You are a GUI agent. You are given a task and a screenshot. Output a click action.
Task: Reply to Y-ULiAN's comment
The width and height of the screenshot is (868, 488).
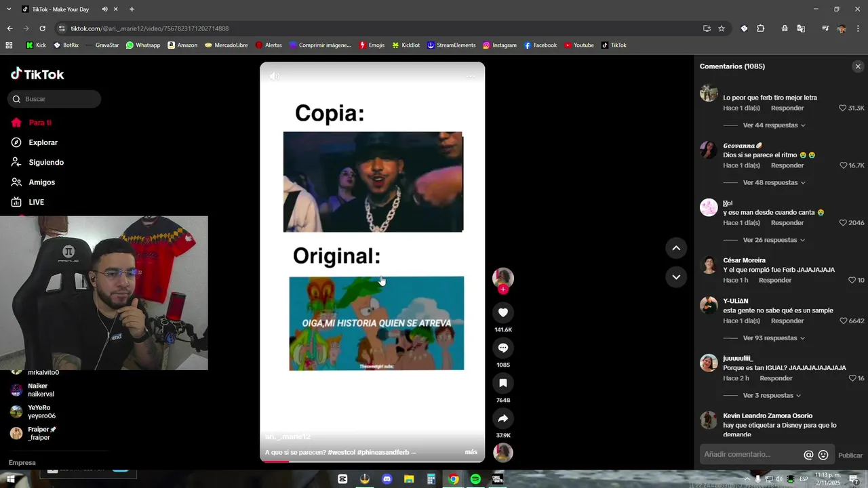[787, 321]
